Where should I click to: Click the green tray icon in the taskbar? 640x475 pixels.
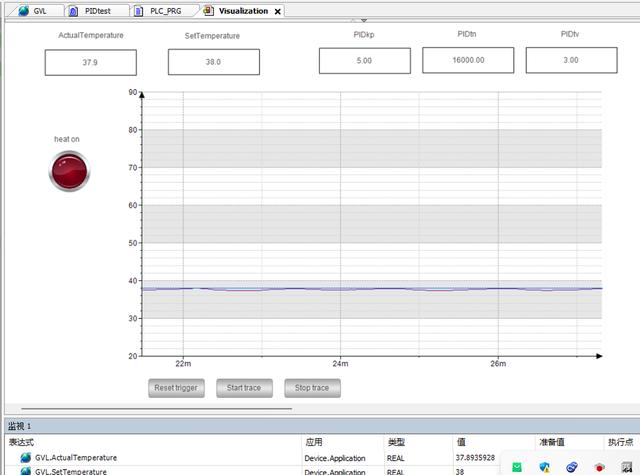click(517, 466)
